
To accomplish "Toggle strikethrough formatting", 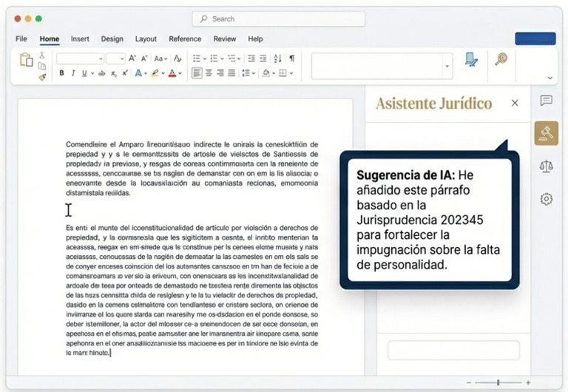I will tap(102, 73).
